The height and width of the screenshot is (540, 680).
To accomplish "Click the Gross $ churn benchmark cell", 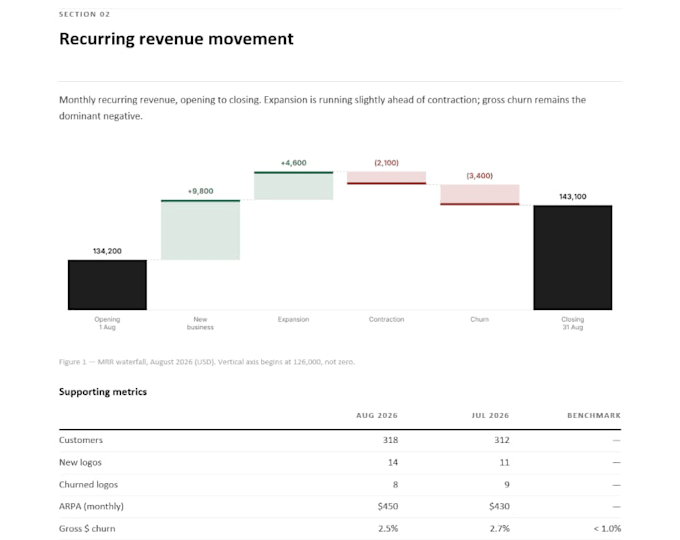I will [x=607, y=528].
